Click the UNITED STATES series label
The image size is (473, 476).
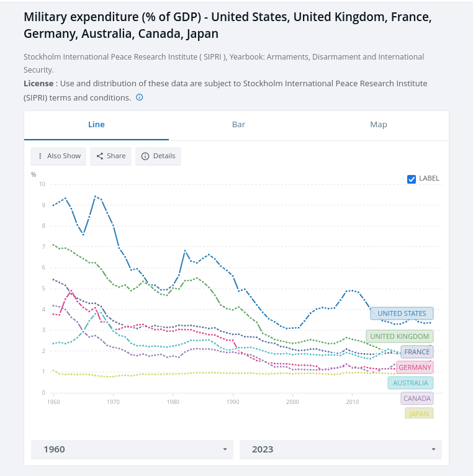(402, 313)
